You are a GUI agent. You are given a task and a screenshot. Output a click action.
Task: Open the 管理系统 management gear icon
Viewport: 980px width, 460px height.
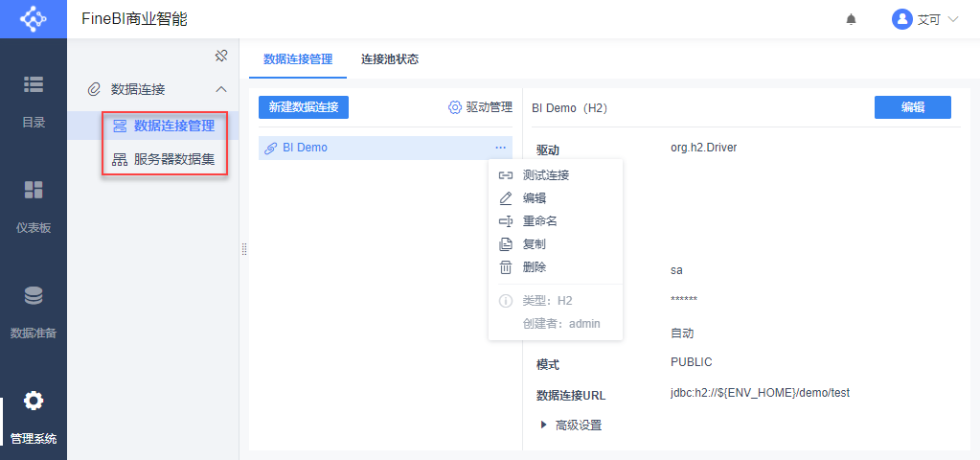click(x=34, y=401)
